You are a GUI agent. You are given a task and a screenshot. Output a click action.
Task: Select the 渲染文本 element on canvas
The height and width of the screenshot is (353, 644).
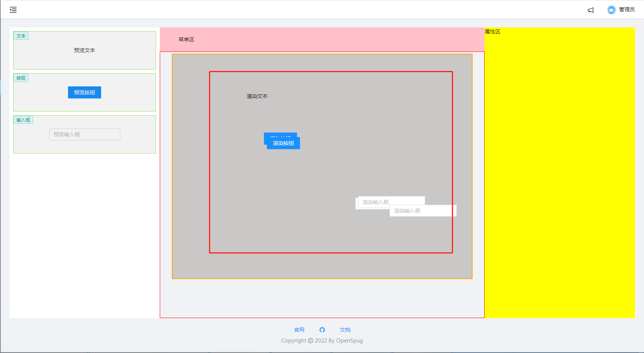[257, 96]
